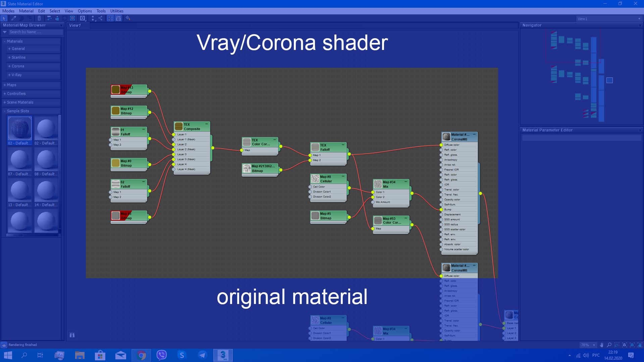
Task: Select the Pan hand tool
Action: point(601,345)
